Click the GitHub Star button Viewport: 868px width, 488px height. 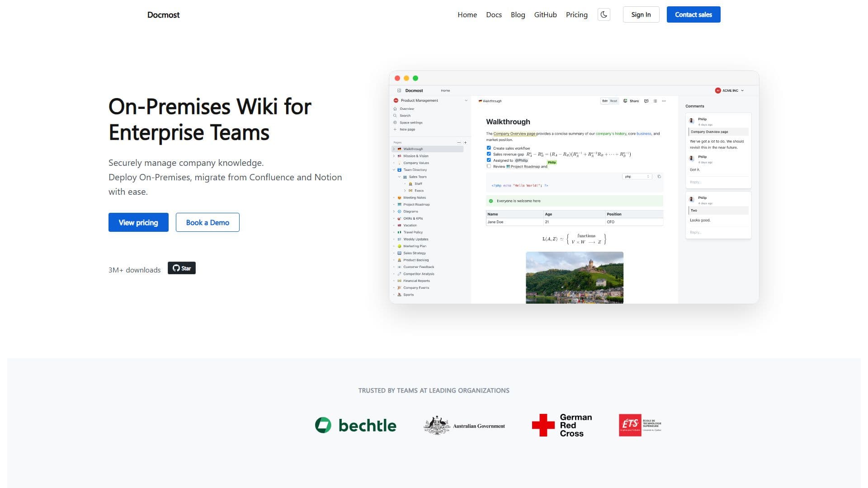pos(182,268)
